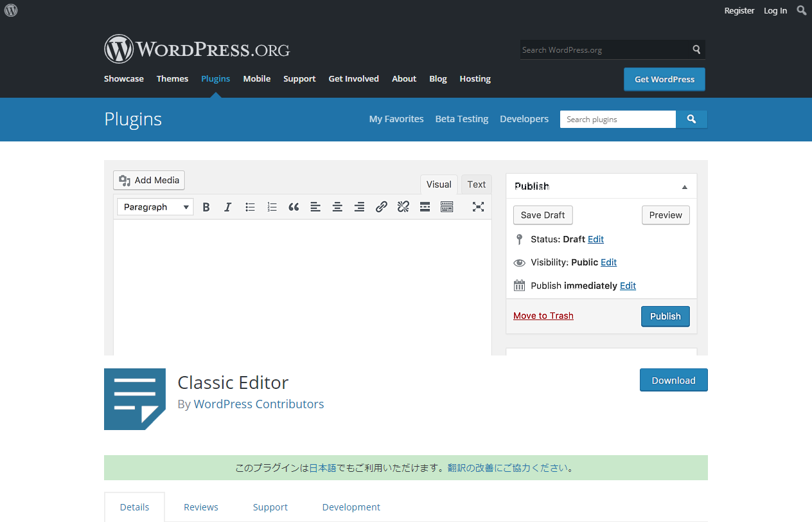This screenshot has width=812, height=522.
Task: Apply blockquote formatting
Action: (294, 207)
